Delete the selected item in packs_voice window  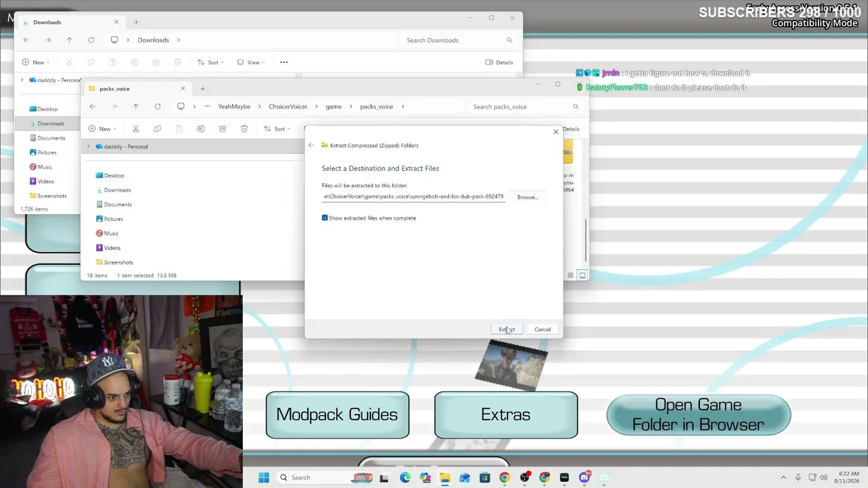[244, 129]
